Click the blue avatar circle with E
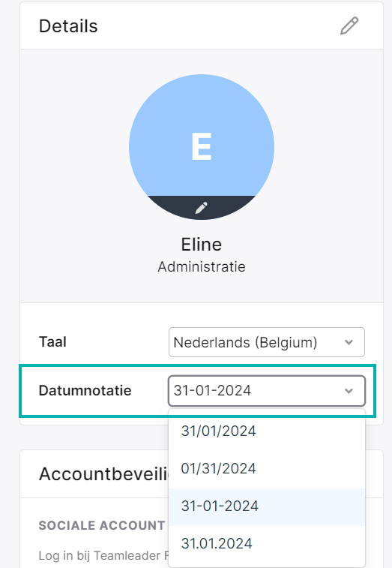This screenshot has height=568, width=392. click(x=202, y=147)
